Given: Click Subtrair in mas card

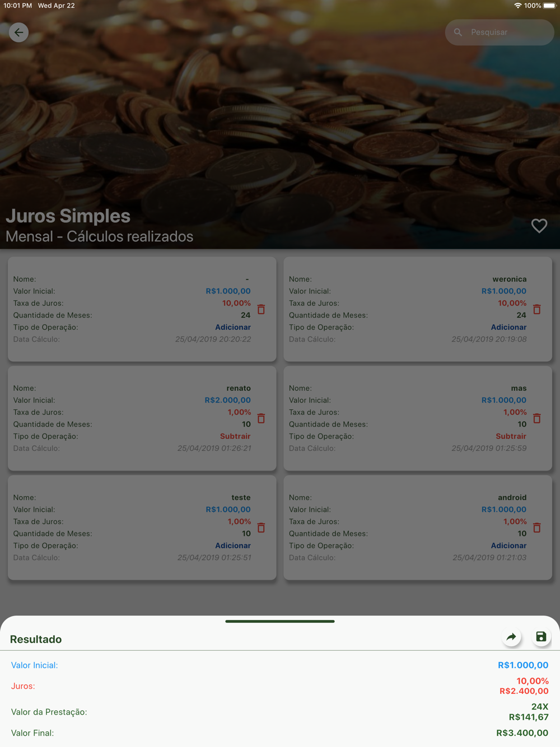Looking at the screenshot, I should point(511,436).
